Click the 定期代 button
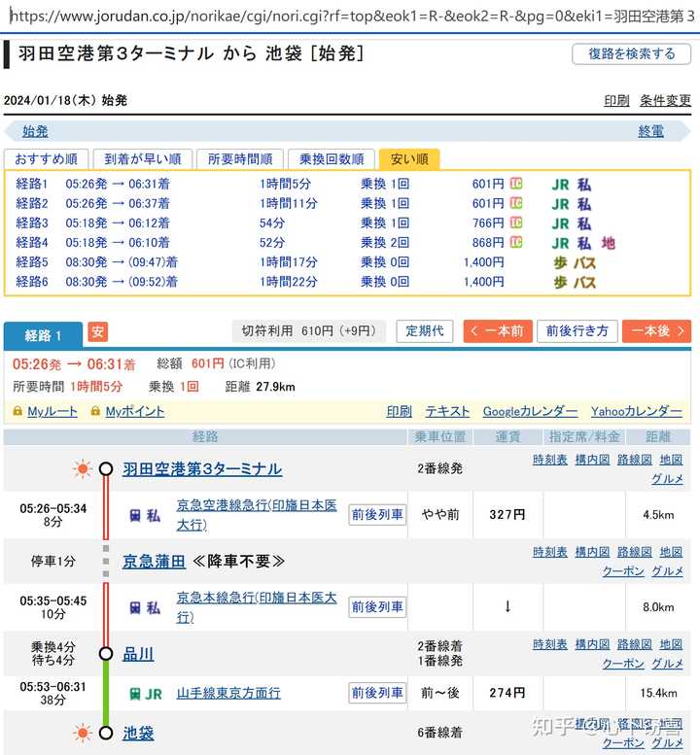The image size is (700, 755). click(x=425, y=330)
